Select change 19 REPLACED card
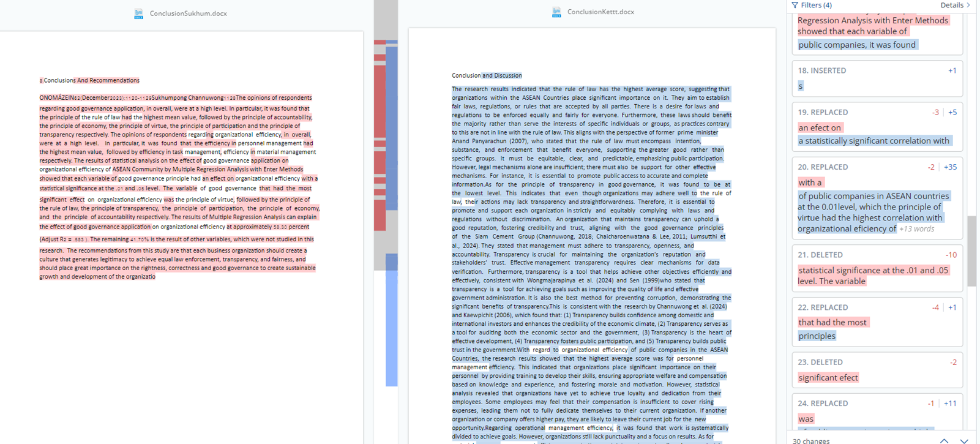Viewport: 980px width, 444px height. pos(877,127)
